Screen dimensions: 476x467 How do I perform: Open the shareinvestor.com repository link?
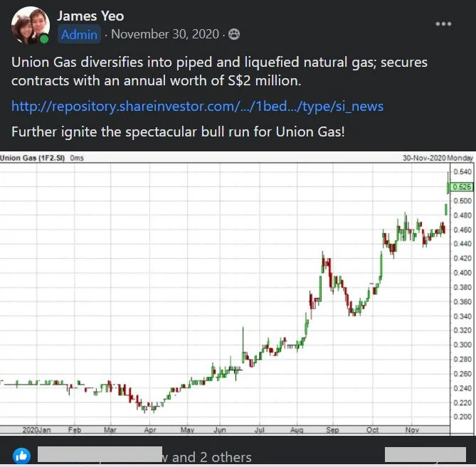[197, 106]
